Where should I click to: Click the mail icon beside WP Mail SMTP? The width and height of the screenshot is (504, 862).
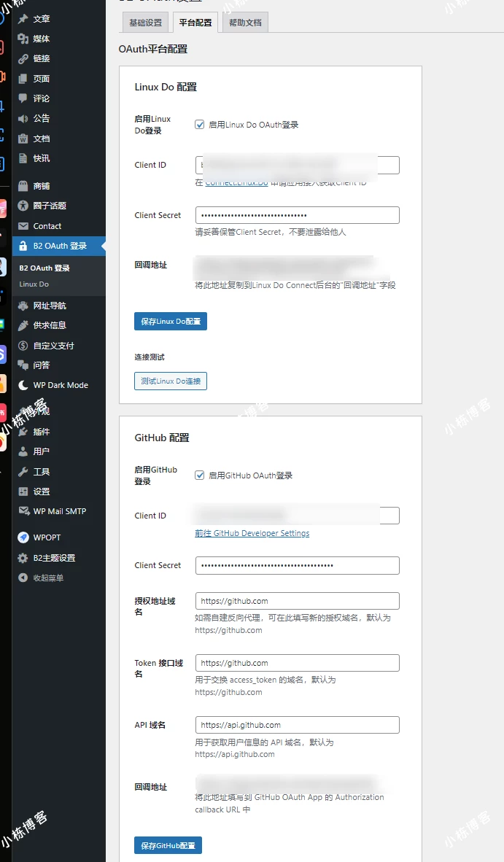click(23, 511)
